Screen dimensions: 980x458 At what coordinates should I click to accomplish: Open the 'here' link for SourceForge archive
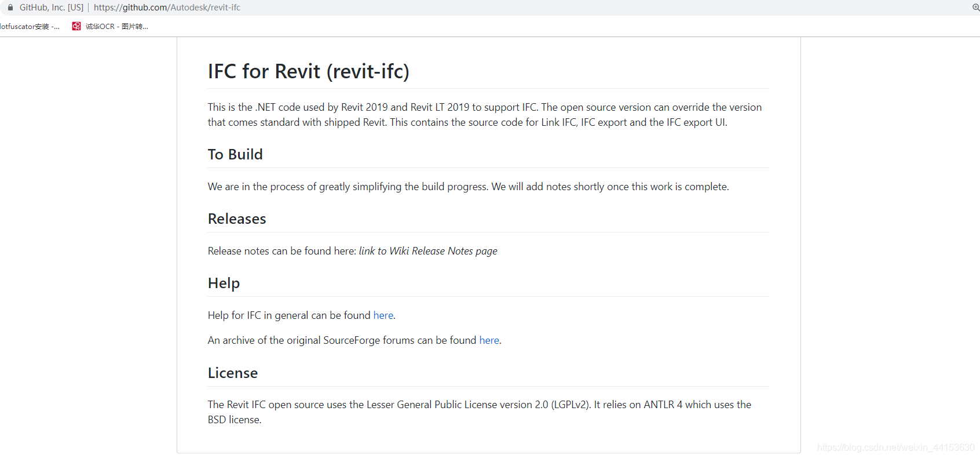click(489, 340)
